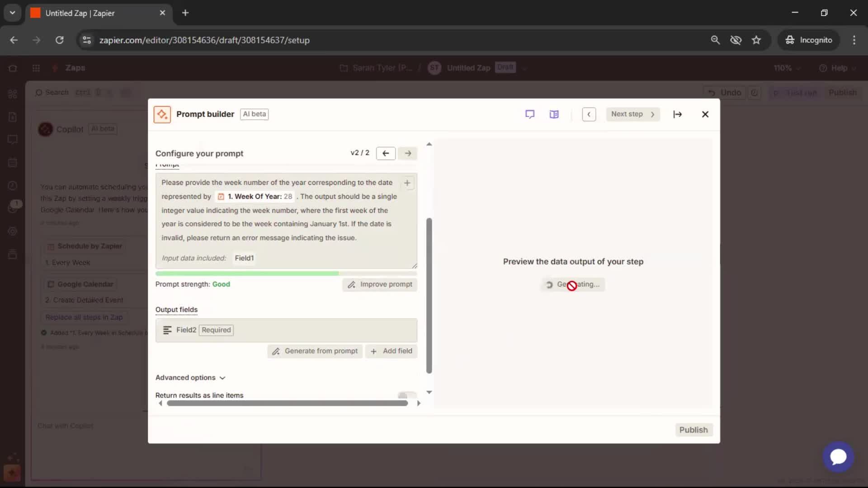Click the scroll-left arrow of horizontal scrollbar
Viewport: 868px width, 488px height.
click(x=160, y=403)
